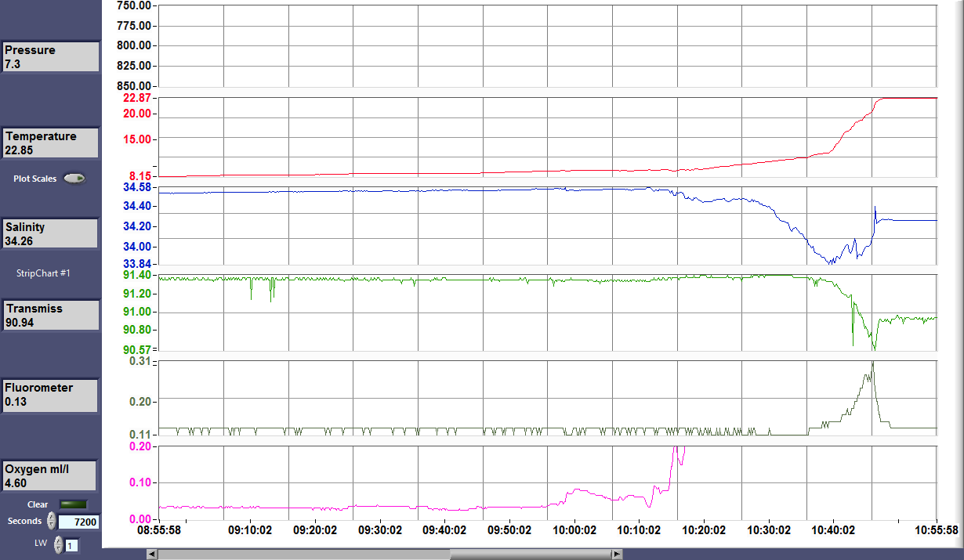Select the Temperature indicator showing 22.85
Viewport: 964px width, 560px height.
coord(50,143)
